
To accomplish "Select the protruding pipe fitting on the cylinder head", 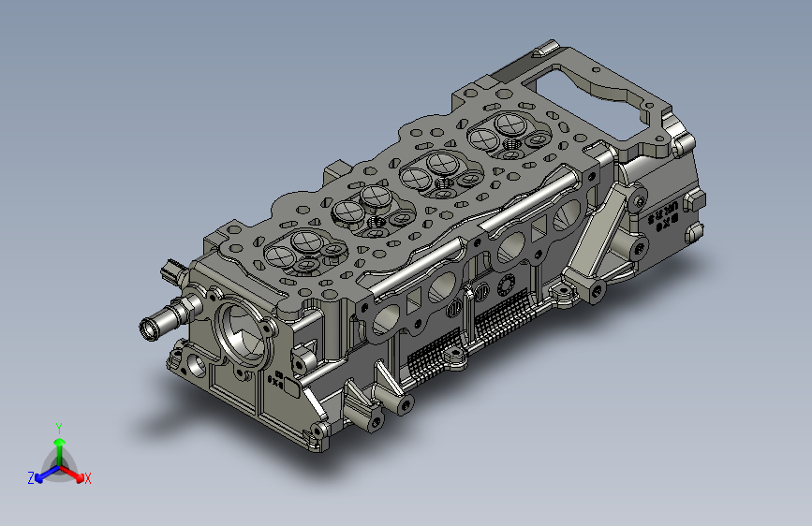I will [x=169, y=317].
